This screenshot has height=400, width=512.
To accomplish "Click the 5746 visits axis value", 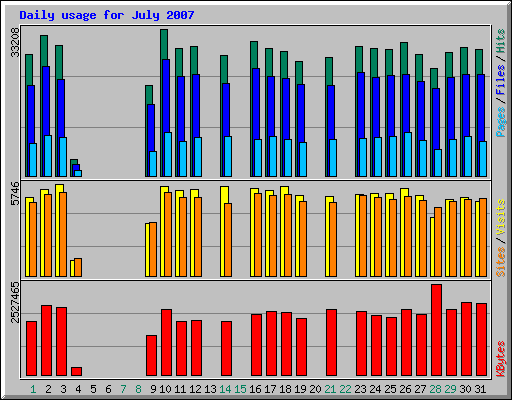I will tap(15, 193).
